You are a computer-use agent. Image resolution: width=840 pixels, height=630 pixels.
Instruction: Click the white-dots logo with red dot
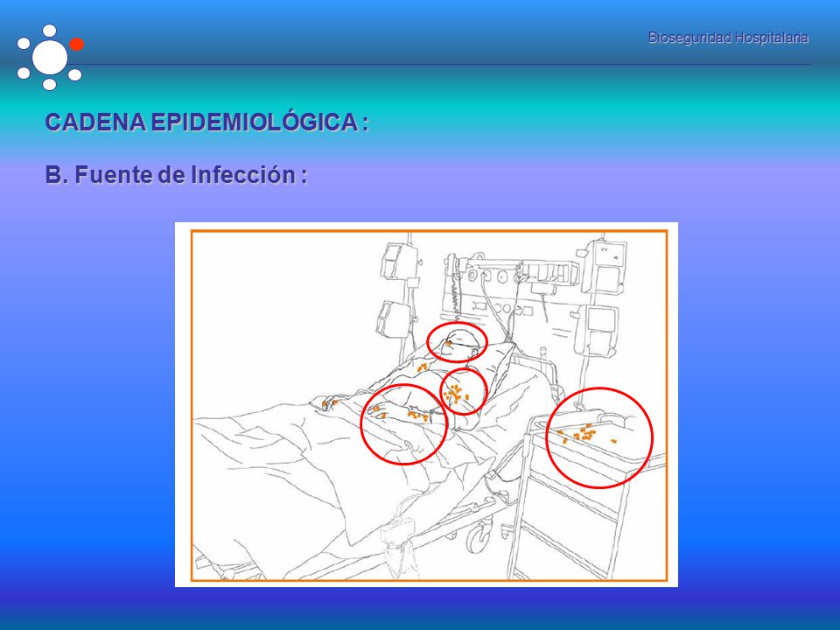[50, 57]
